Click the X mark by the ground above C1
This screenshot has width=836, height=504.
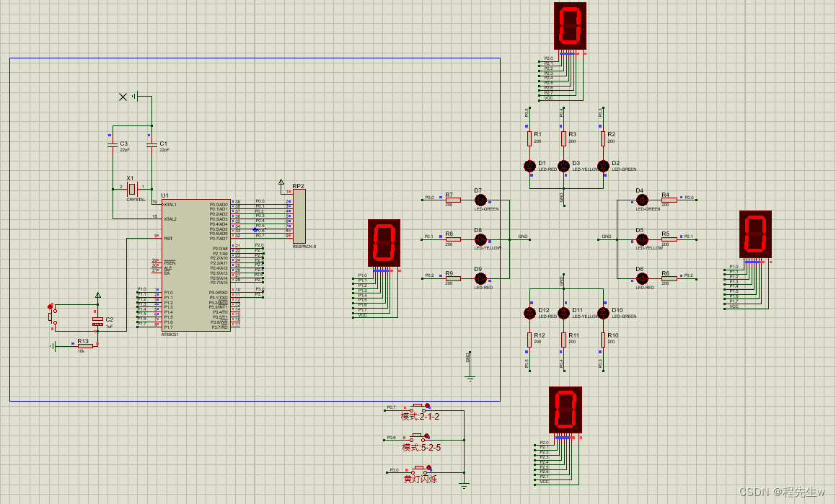pos(123,97)
